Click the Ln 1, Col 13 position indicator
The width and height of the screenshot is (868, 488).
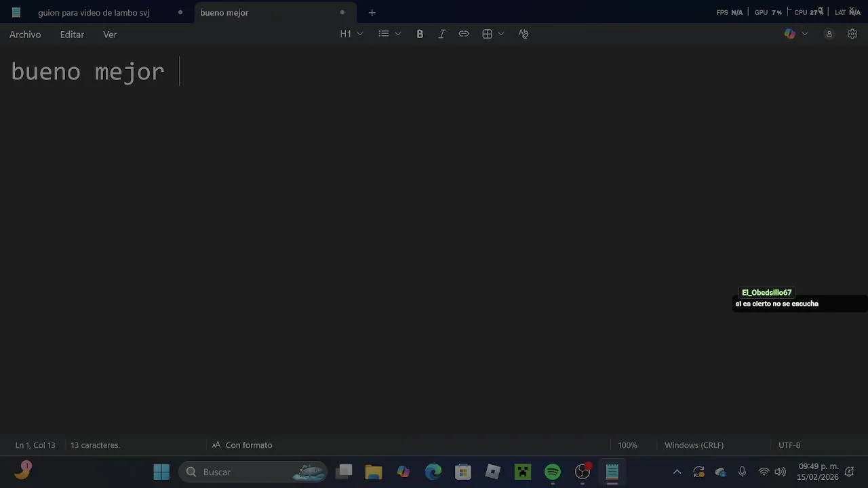(x=35, y=445)
